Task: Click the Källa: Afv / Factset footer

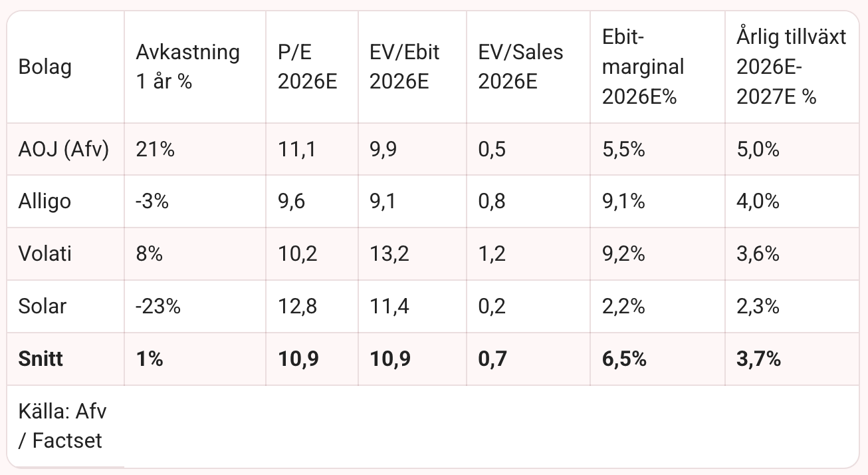Action: 63,426
